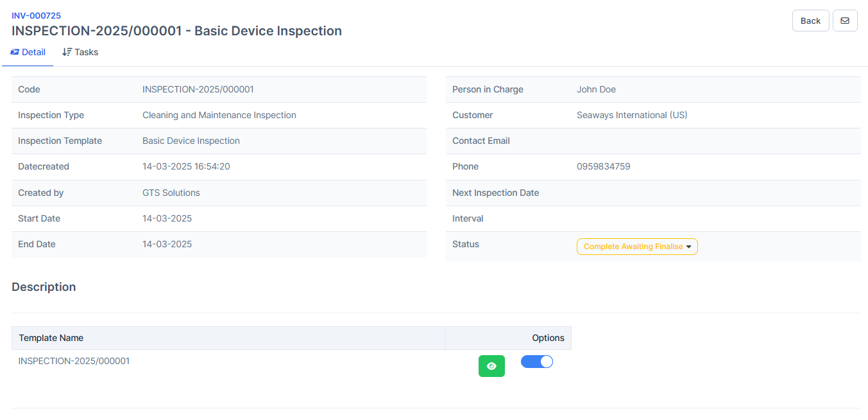Click the Template Name column header

[x=51, y=338]
